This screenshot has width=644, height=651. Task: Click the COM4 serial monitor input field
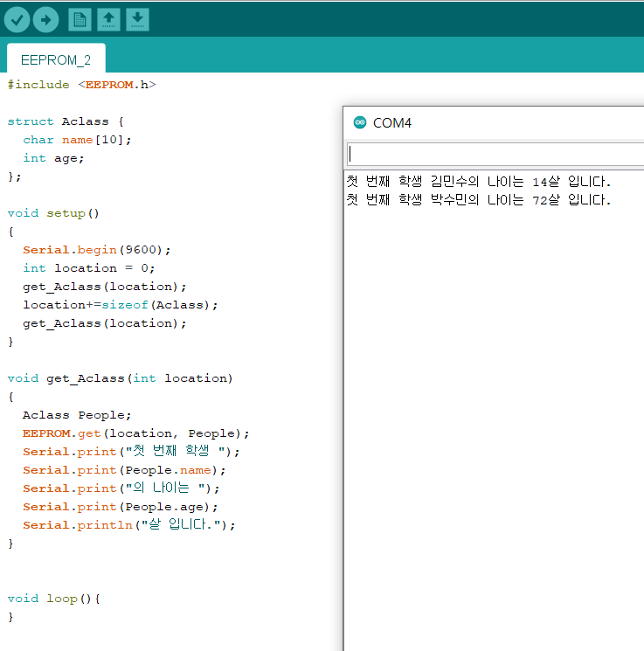point(495,154)
